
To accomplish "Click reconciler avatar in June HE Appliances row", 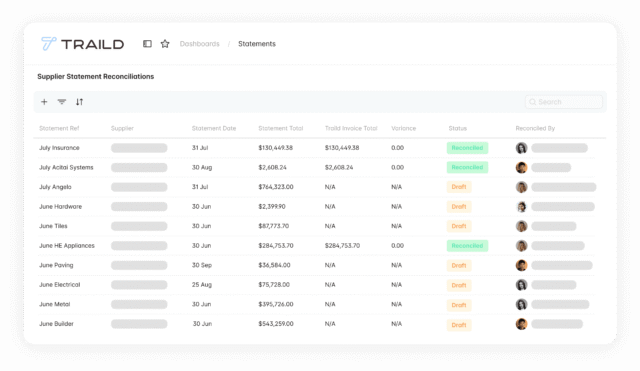I will click(x=521, y=246).
